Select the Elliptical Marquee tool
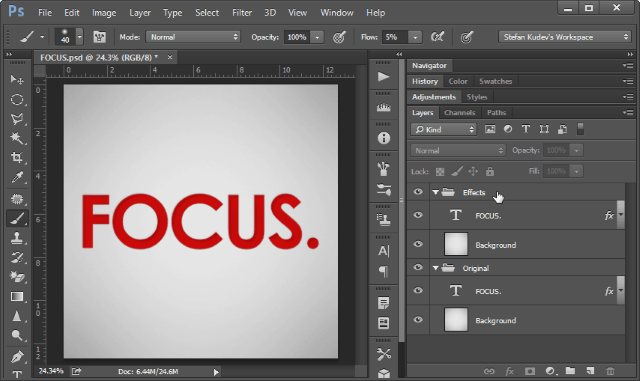Viewport: 640px width, 381px height. point(17,99)
